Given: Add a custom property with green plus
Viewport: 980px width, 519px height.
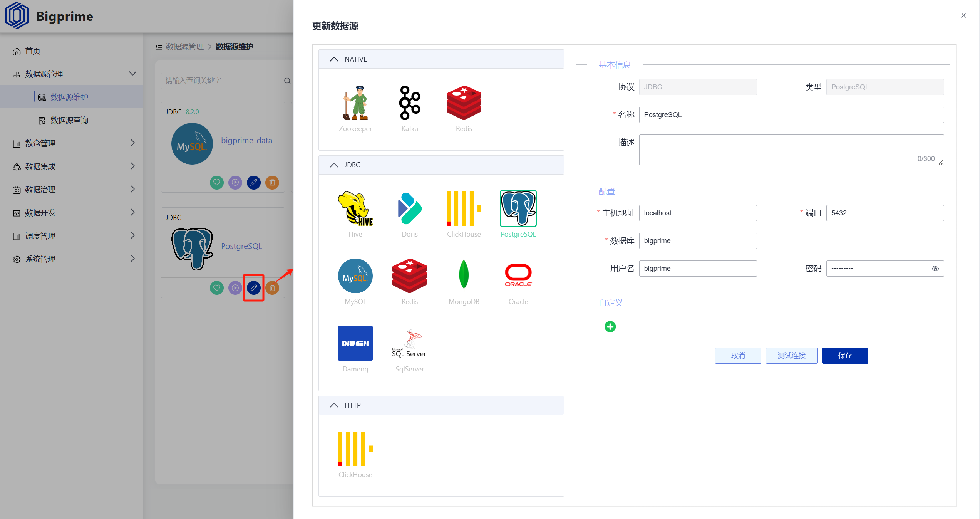Looking at the screenshot, I should [x=610, y=327].
